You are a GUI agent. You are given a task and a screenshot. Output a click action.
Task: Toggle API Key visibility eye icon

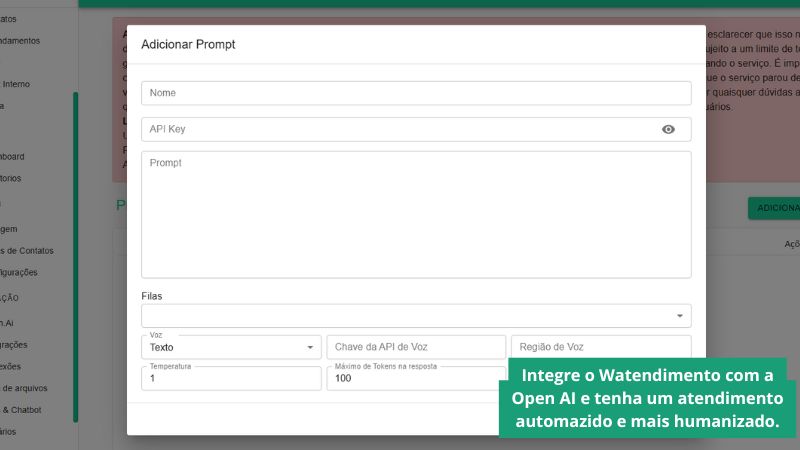point(668,130)
